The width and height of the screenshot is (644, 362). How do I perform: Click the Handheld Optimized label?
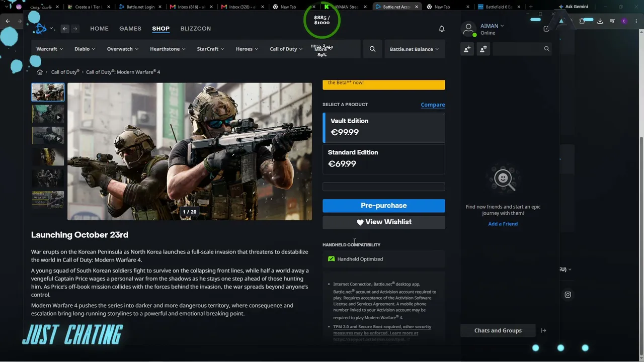point(360,259)
